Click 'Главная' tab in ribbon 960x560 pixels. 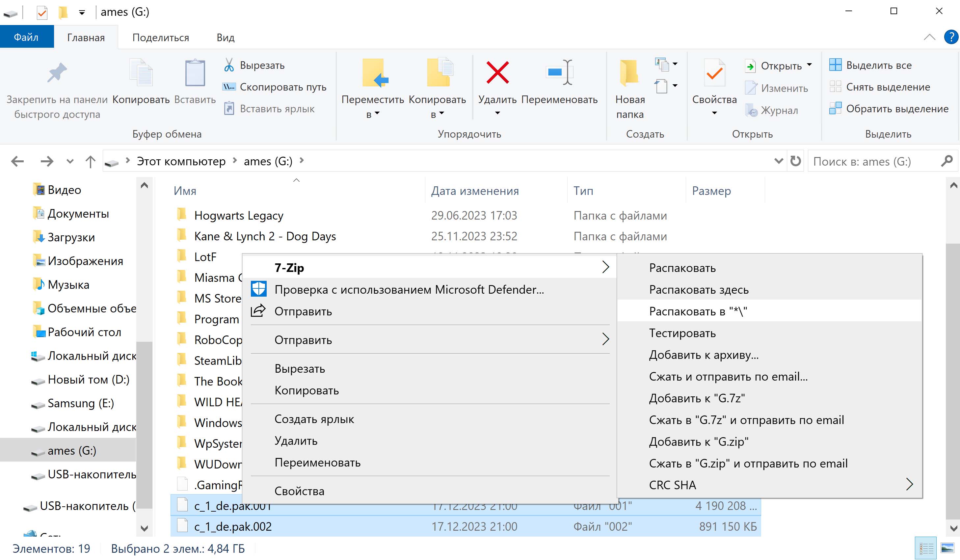point(85,37)
